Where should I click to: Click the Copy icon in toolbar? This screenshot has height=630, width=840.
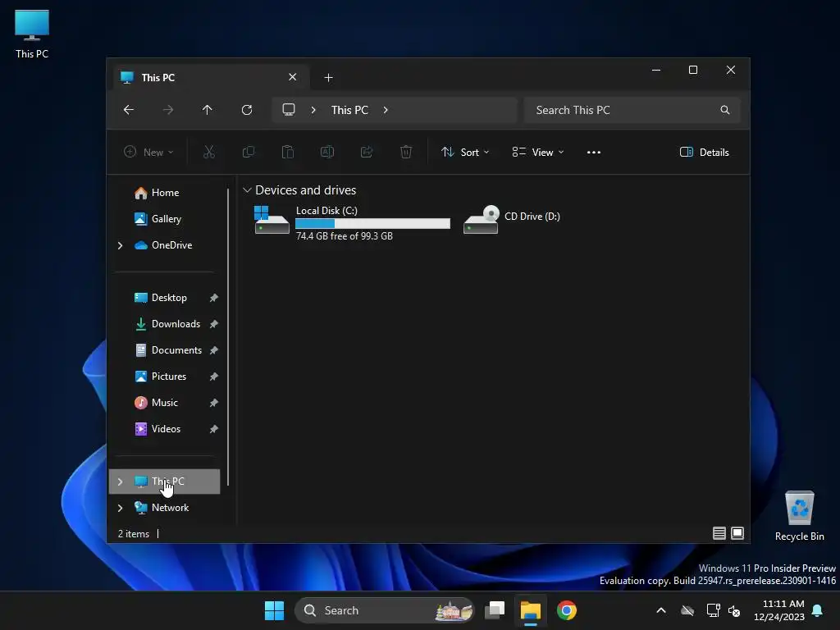tap(248, 152)
